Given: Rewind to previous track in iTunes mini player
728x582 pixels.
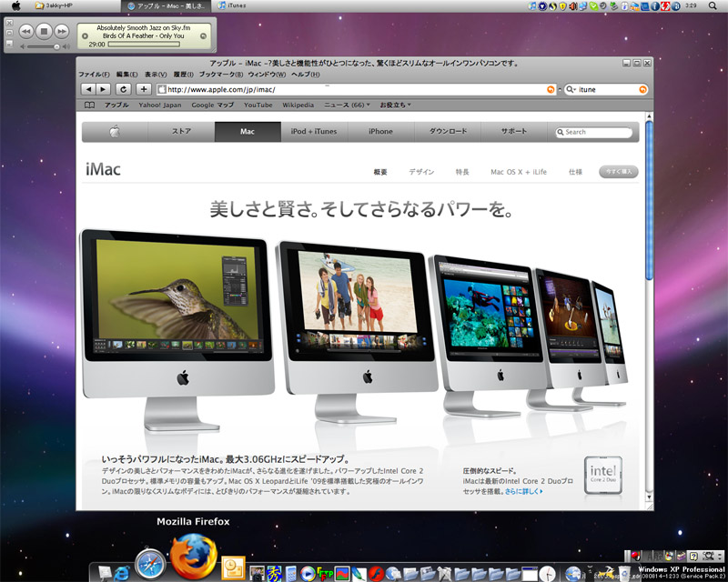Looking at the screenshot, I should pyautogui.click(x=25, y=31).
